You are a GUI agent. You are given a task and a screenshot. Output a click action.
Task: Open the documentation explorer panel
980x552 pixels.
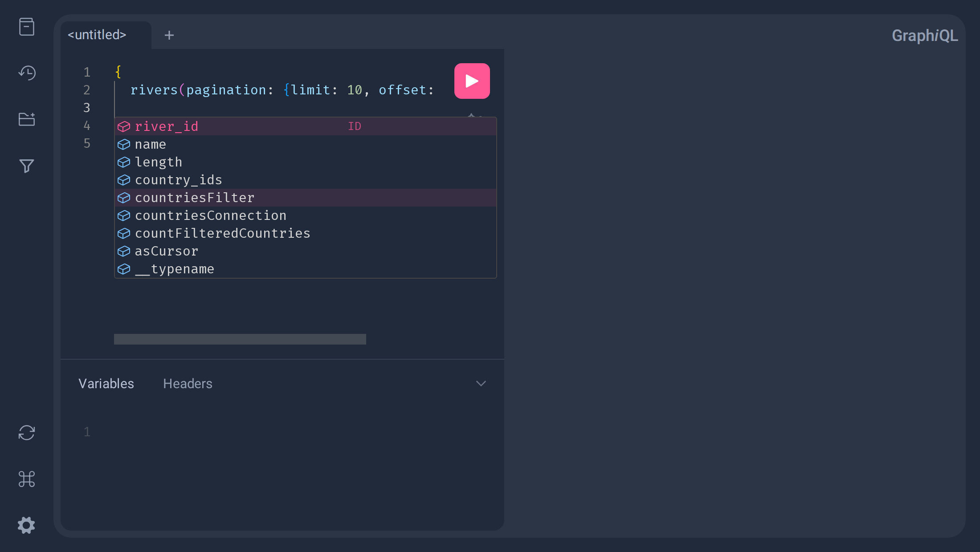click(x=27, y=27)
